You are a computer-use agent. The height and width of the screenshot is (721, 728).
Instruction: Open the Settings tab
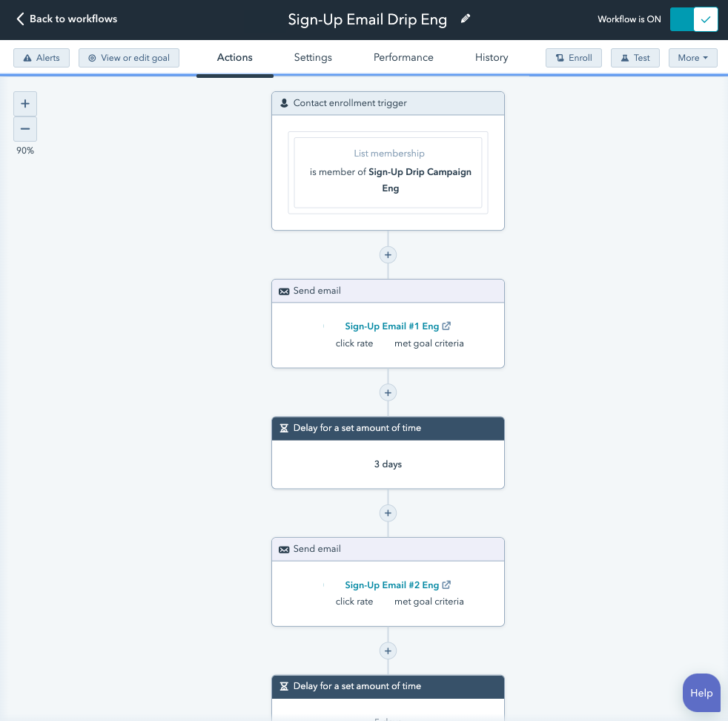tap(313, 57)
